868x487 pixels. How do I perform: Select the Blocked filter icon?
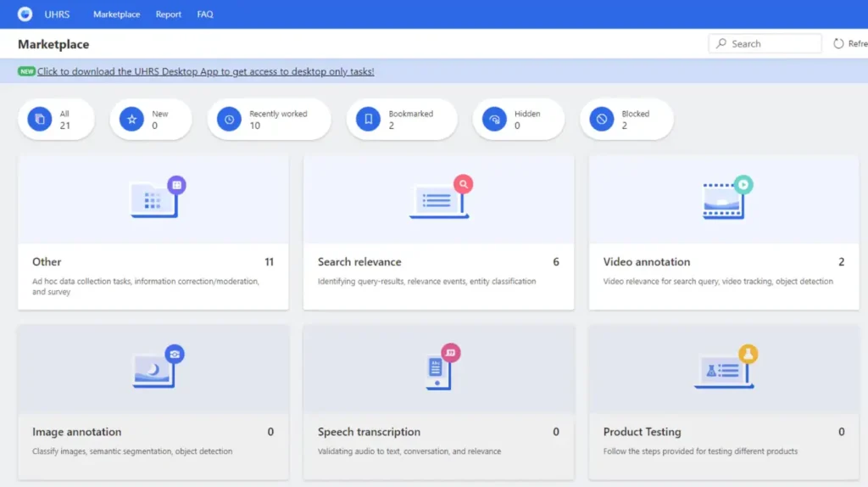(x=602, y=119)
